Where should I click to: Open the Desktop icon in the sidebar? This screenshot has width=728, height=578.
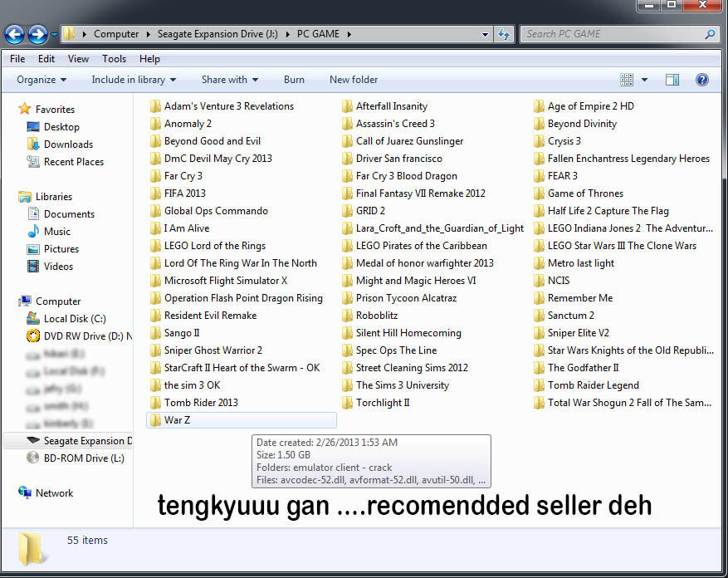pos(33,127)
